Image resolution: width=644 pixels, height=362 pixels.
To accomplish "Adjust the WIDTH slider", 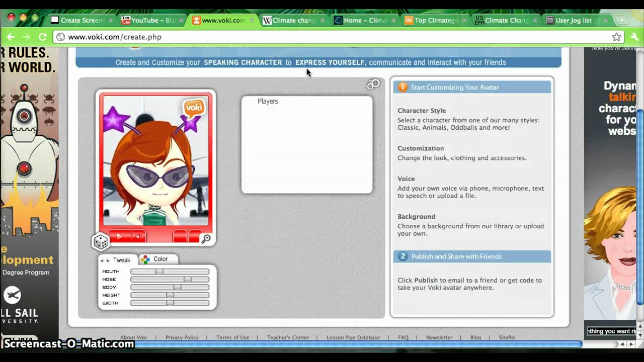I will pos(170,303).
